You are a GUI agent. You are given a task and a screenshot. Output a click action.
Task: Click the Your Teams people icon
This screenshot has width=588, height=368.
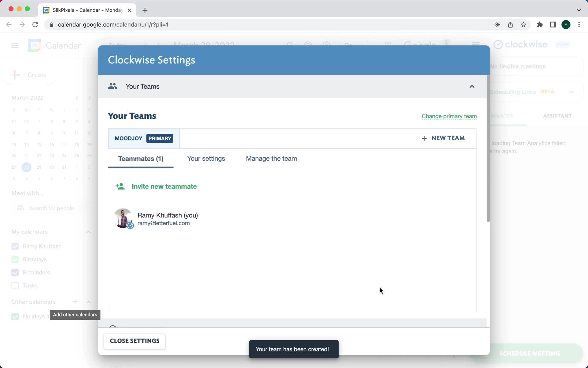coord(113,86)
